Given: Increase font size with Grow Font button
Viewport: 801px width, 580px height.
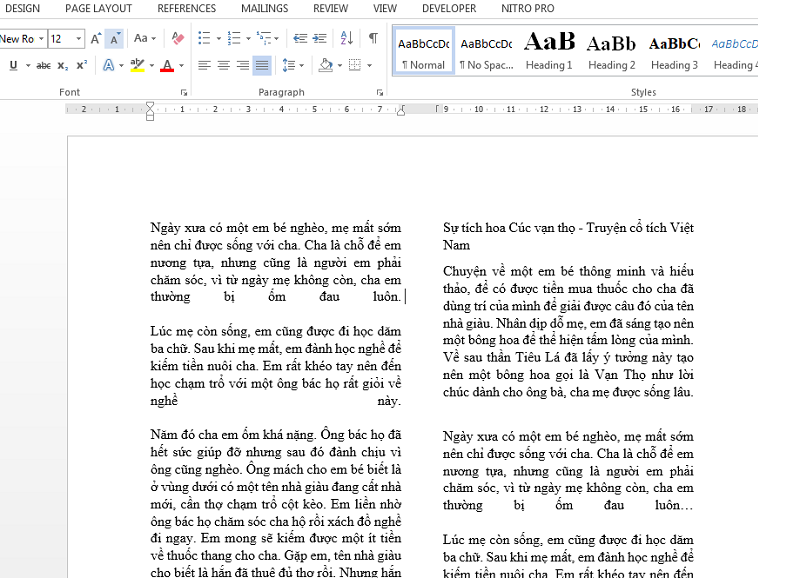Looking at the screenshot, I should tap(96, 39).
